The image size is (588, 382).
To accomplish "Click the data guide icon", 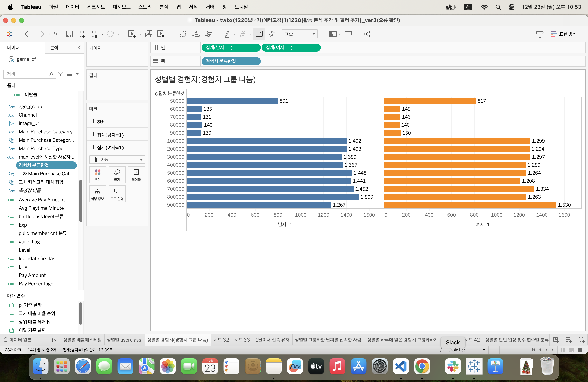I will [x=540, y=34].
